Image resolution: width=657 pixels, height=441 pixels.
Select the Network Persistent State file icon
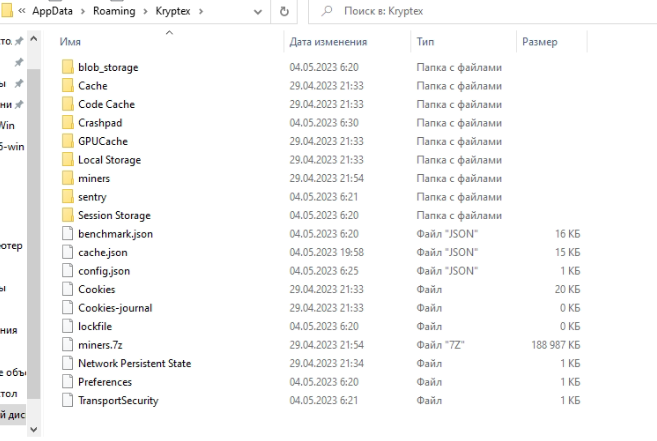(x=67, y=363)
